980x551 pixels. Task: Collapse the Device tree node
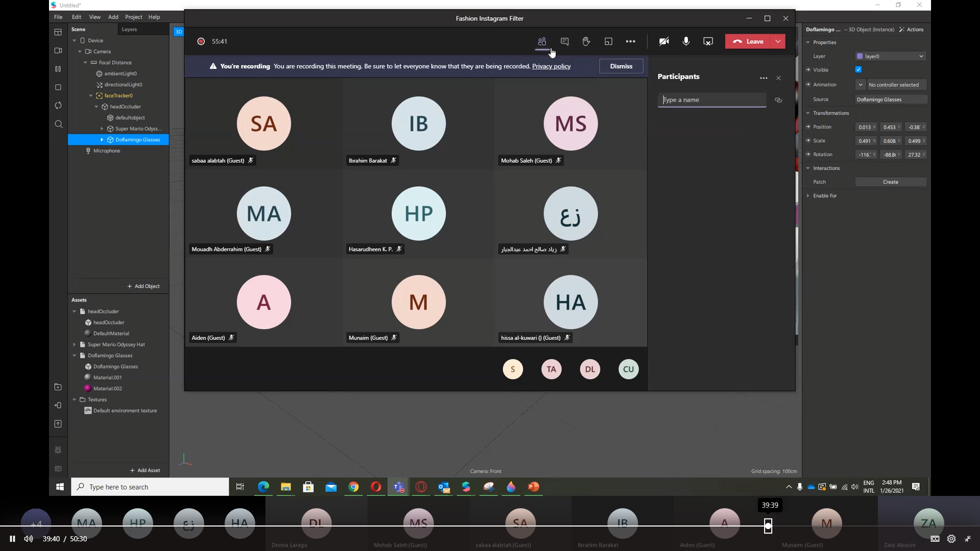(x=75, y=40)
